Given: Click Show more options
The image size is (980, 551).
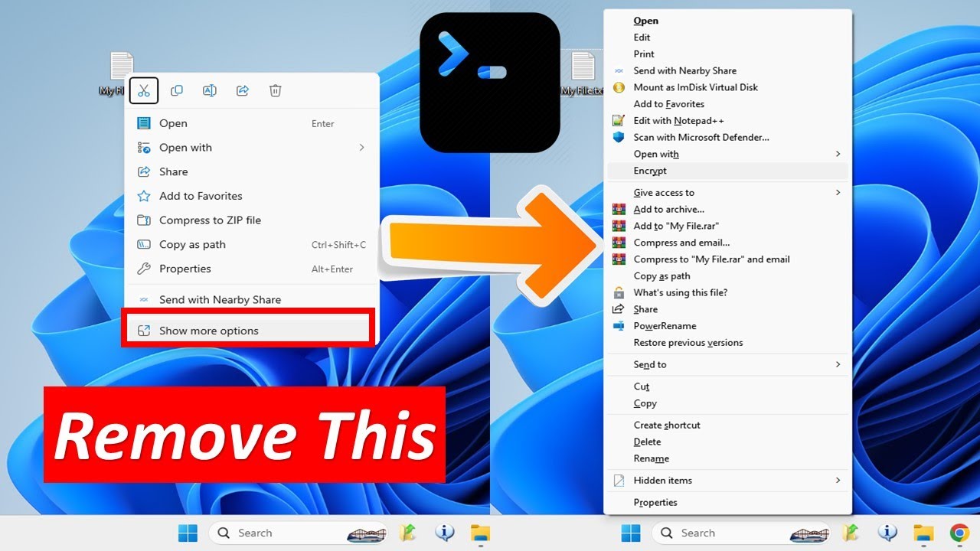Looking at the screenshot, I should (252, 331).
